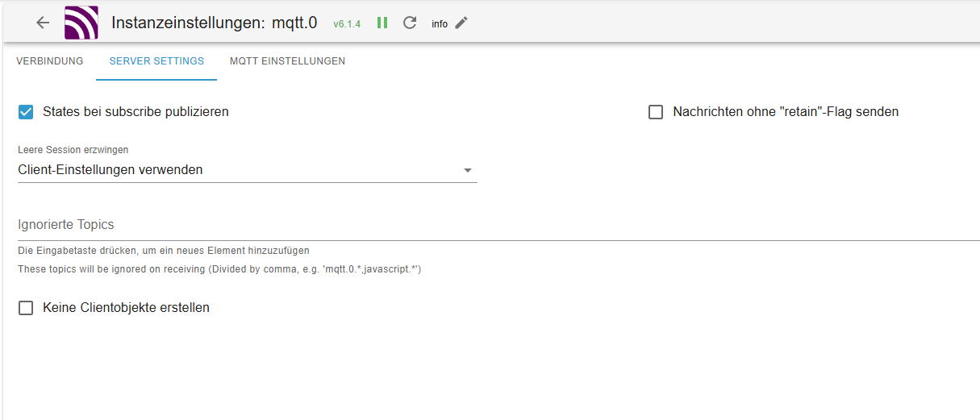Click the purple MQTT adapter logo

(x=81, y=23)
